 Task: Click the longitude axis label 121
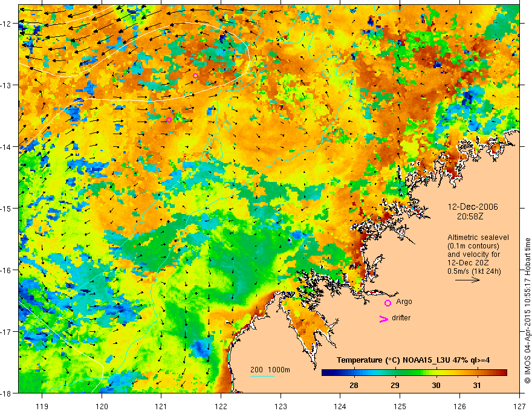[161, 407]
